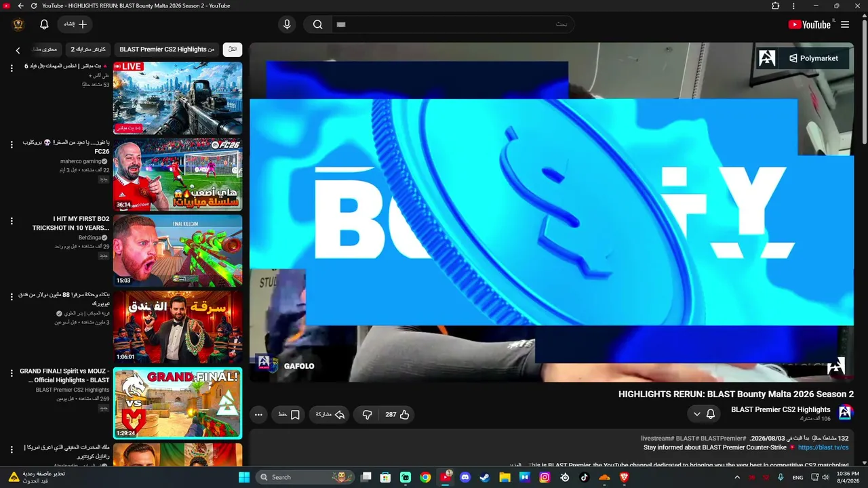Open the subscription notification bell dropdown
The width and height of the screenshot is (868, 488).
pyautogui.click(x=704, y=413)
